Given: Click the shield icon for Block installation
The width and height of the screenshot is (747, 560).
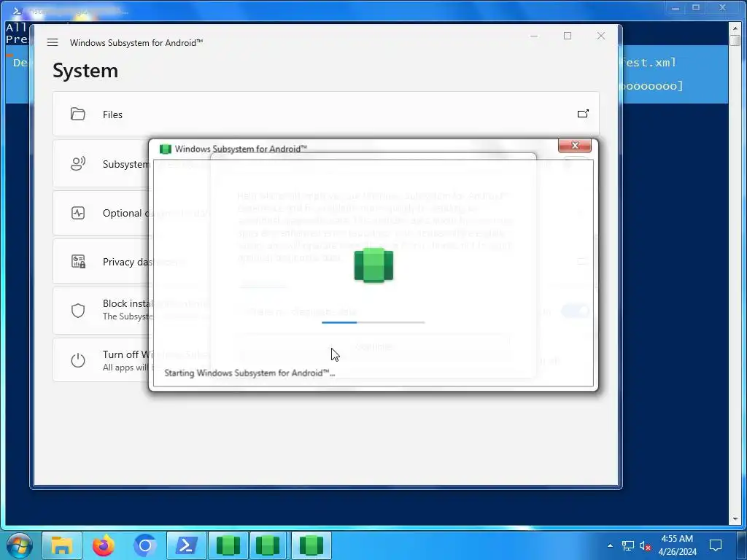Looking at the screenshot, I should click(77, 311).
